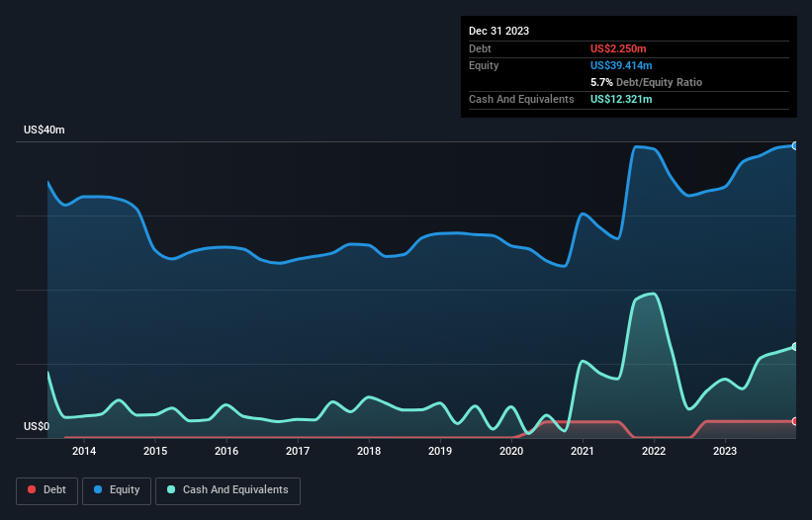Click the teal Cash legend dot
This screenshot has width=812, height=520.
click(171, 489)
